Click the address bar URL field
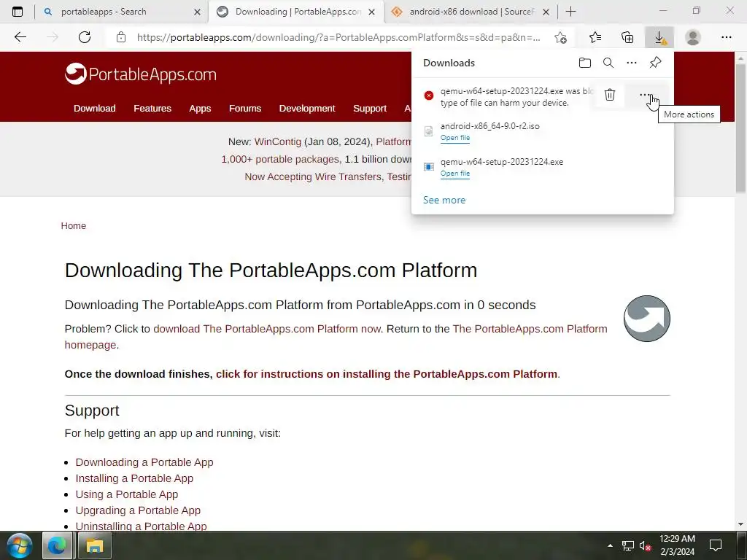The width and height of the screenshot is (747, 560). coord(338,37)
